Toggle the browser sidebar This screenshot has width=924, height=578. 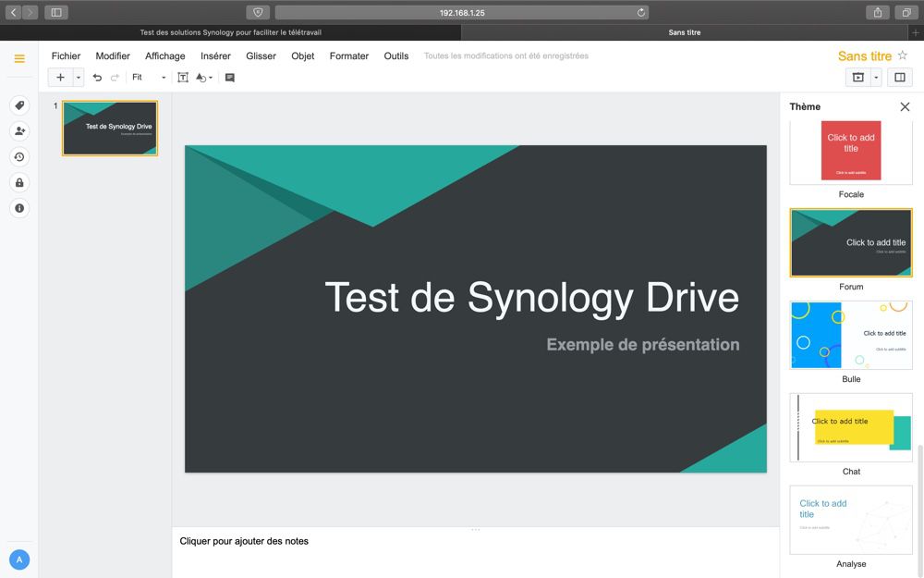click(x=56, y=12)
